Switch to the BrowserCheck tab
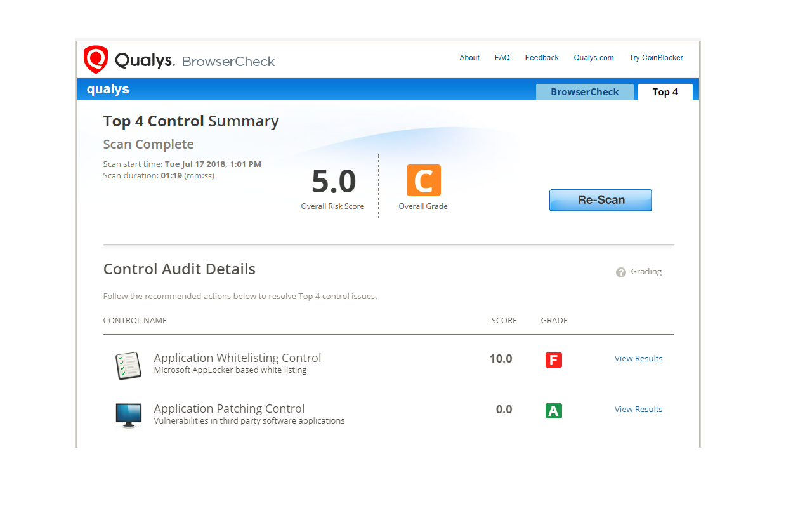This screenshot has width=812, height=508. coord(585,91)
